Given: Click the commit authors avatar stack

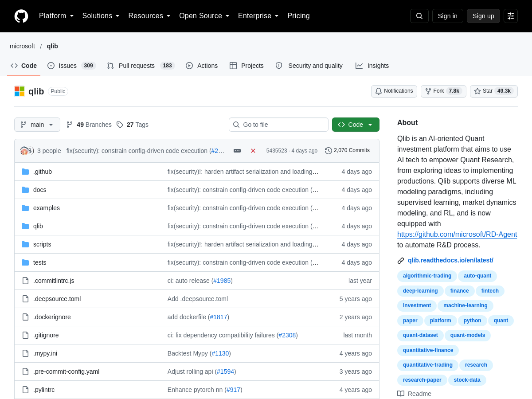Looking at the screenshot, I should pyautogui.click(x=27, y=151).
